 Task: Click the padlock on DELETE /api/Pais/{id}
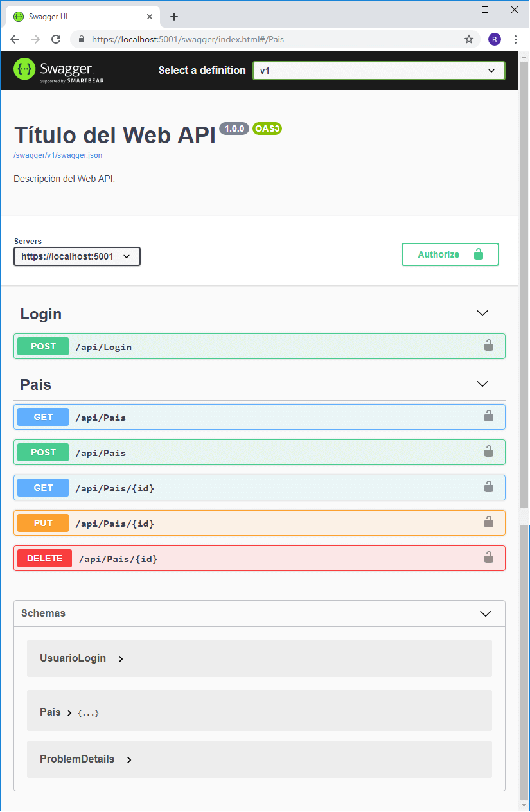pyautogui.click(x=489, y=558)
